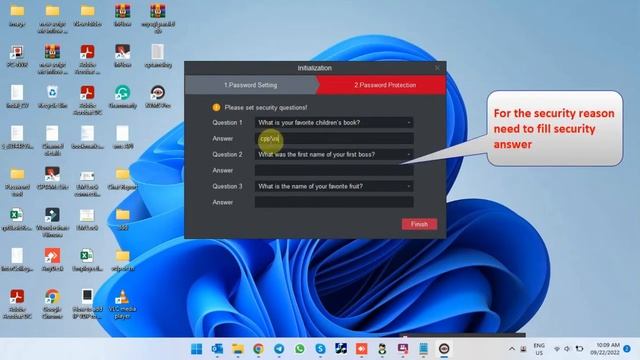Show hidden system tray icons
640x360 pixels.
pos(511,349)
